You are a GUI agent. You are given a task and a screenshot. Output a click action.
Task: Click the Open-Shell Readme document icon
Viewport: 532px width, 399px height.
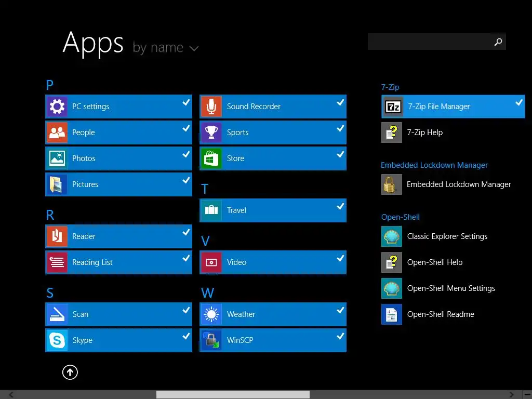[392, 314]
